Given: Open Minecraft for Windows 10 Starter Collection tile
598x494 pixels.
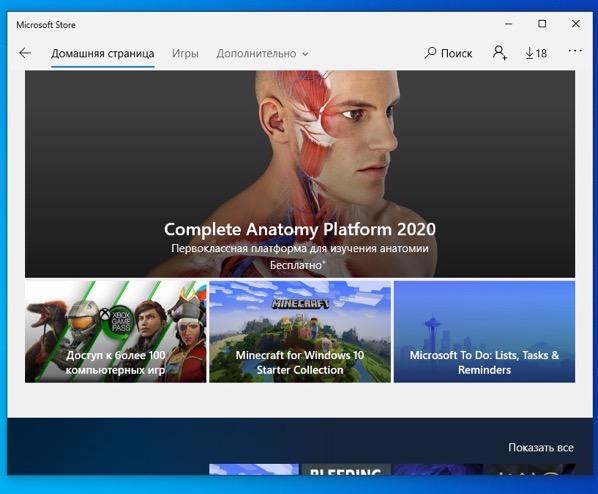Looking at the screenshot, I should point(300,332).
